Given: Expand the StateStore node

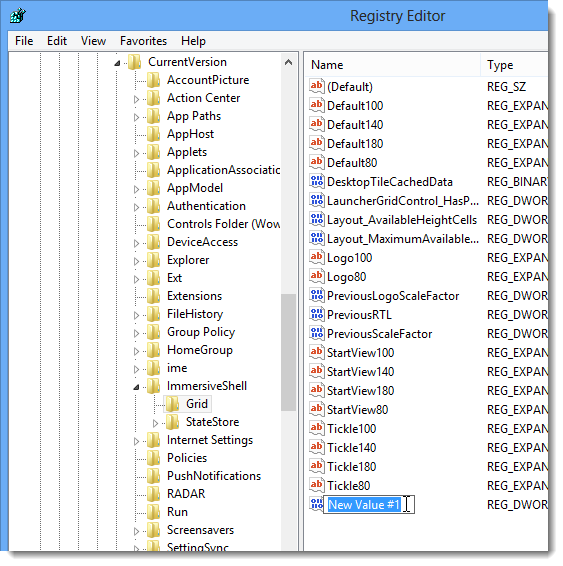Looking at the screenshot, I should click(x=155, y=423).
